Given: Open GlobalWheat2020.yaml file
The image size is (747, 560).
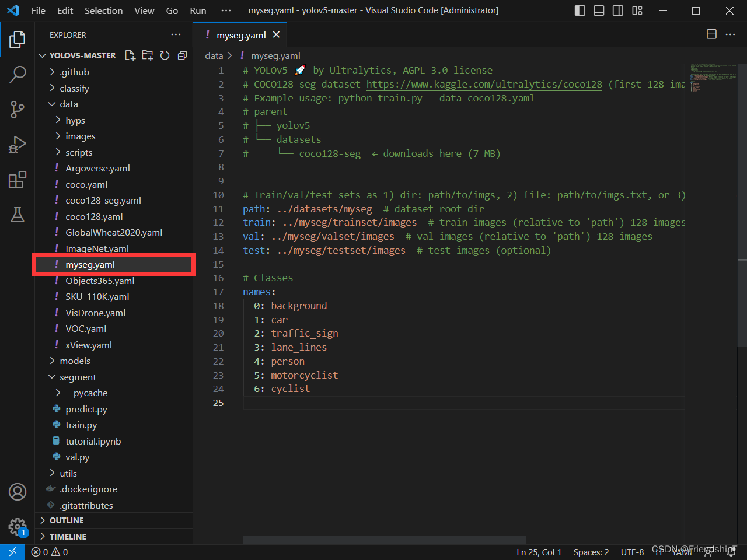Looking at the screenshot, I should (x=114, y=232).
